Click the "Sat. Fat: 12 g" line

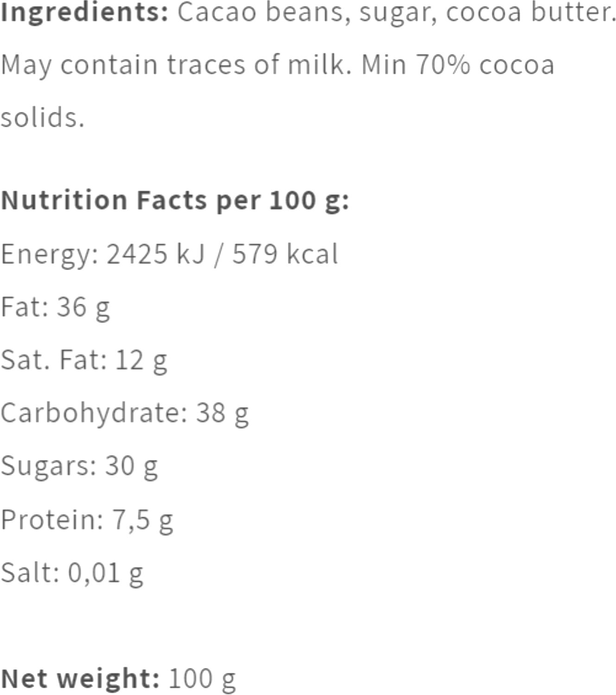click(84, 360)
